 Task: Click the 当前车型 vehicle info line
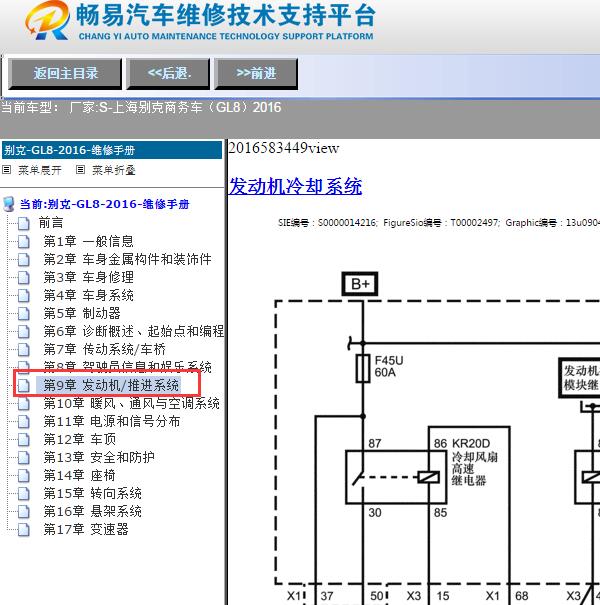point(141,107)
